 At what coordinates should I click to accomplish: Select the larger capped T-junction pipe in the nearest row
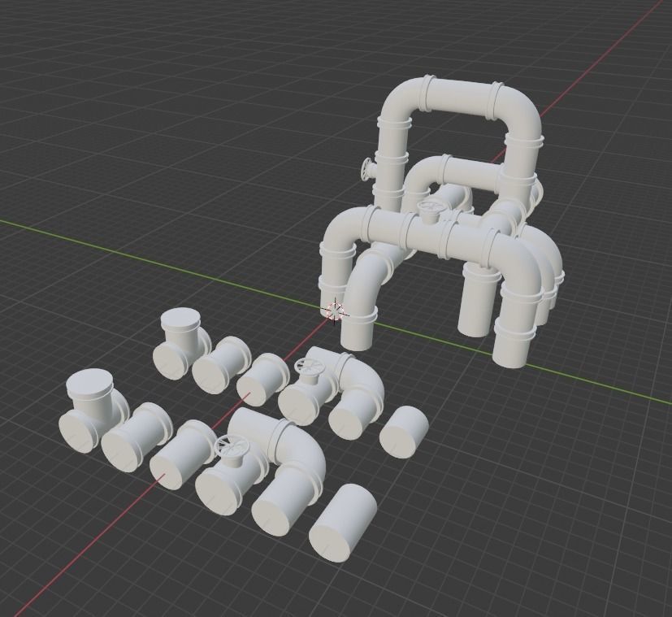(94, 411)
